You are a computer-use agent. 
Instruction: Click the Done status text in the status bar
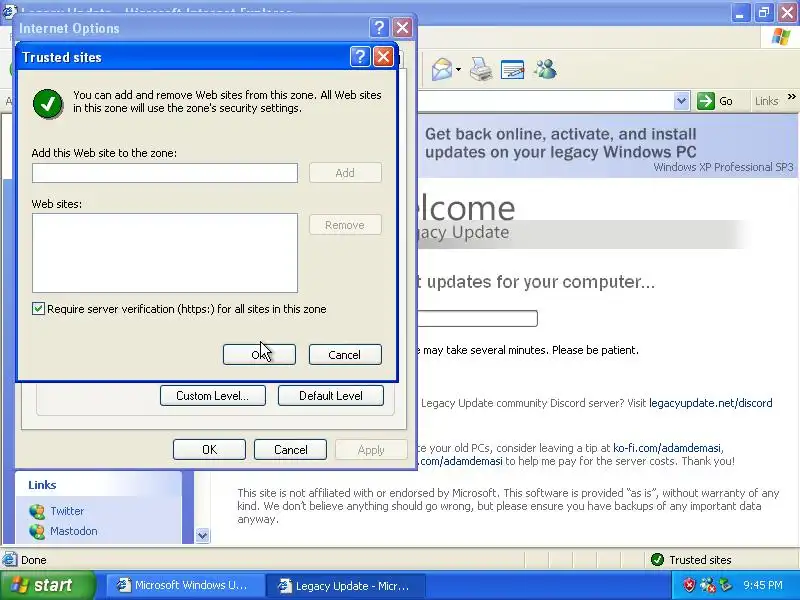(34, 560)
